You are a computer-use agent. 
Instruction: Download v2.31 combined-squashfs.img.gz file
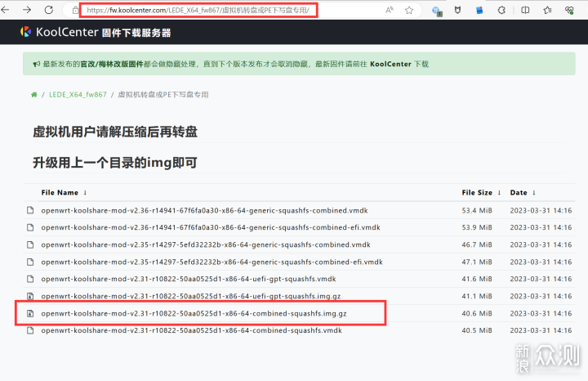pyautogui.click(x=193, y=313)
